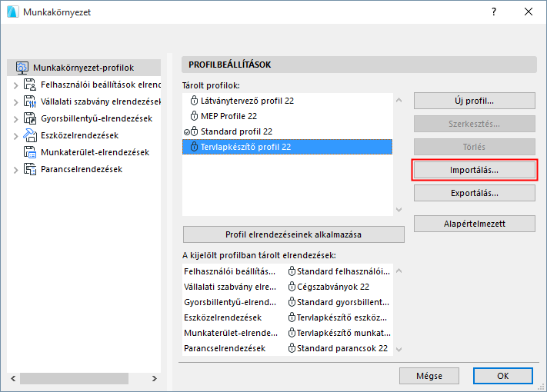Click Cégszabványok 22 scheme entry
Screen dimensions: 547x392
(333, 287)
